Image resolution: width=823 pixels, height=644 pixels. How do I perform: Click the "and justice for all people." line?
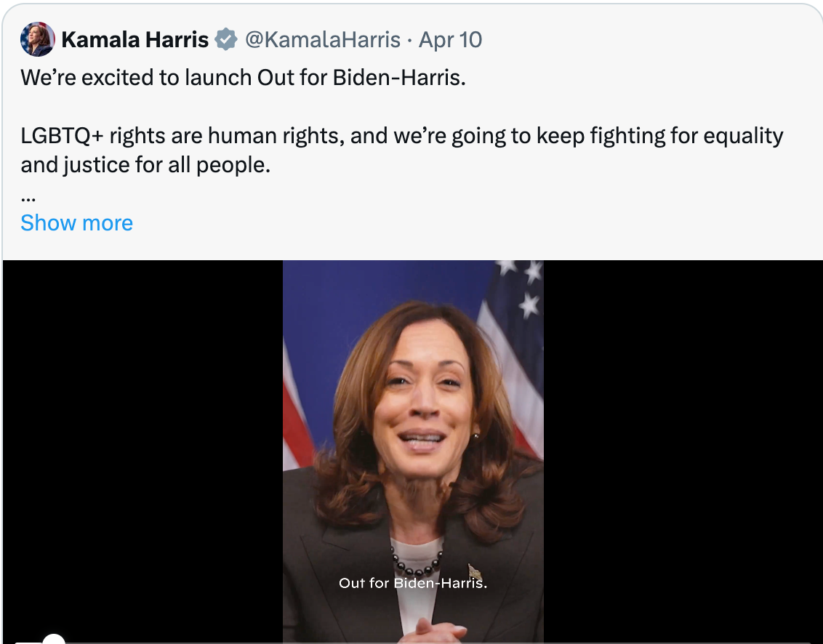[x=145, y=165]
